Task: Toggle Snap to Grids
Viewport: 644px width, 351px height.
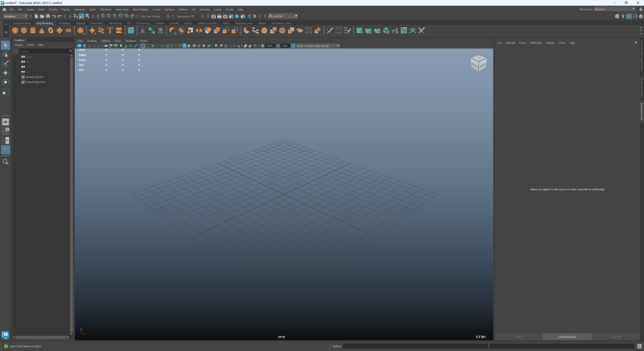Action: coord(103,16)
